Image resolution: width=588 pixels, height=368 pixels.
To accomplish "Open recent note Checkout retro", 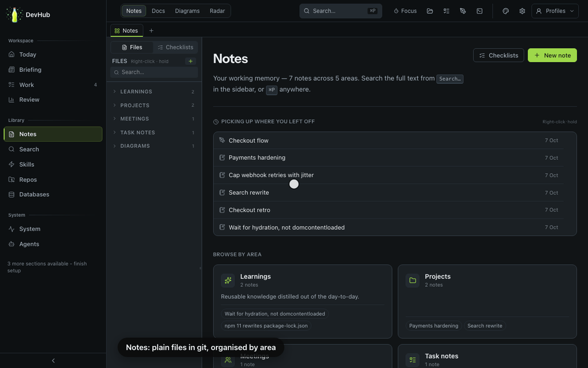I will click(x=389, y=210).
